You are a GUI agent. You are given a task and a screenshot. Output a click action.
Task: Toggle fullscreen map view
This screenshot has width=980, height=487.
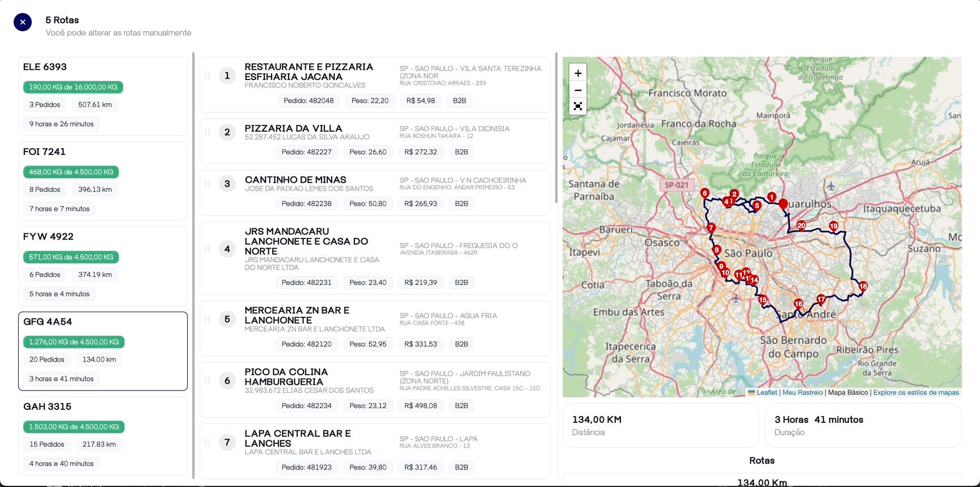(x=577, y=106)
